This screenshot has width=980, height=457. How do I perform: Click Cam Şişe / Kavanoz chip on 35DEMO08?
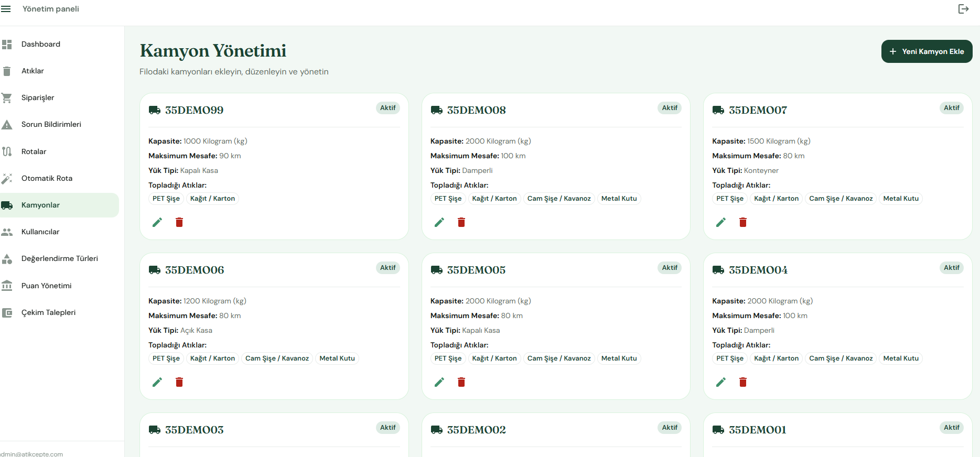click(559, 199)
